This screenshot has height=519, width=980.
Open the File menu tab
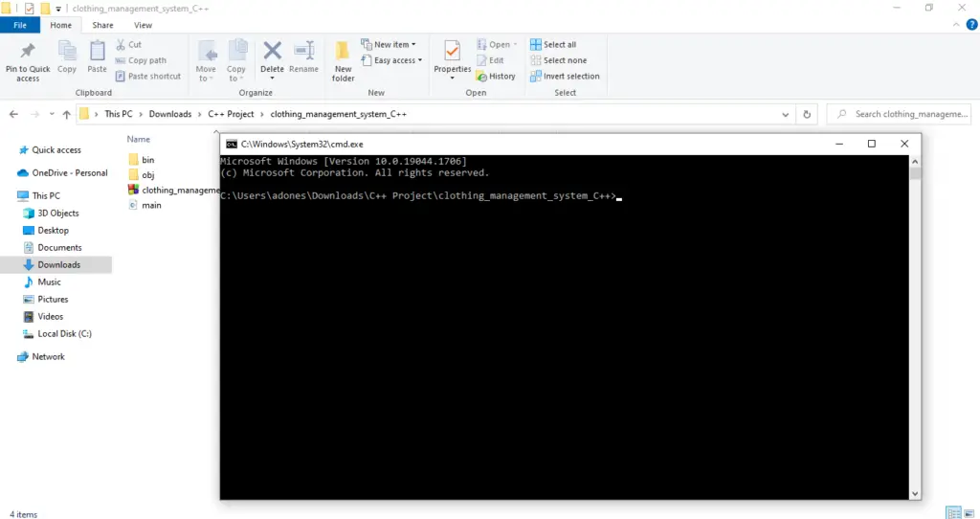[x=20, y=25]
